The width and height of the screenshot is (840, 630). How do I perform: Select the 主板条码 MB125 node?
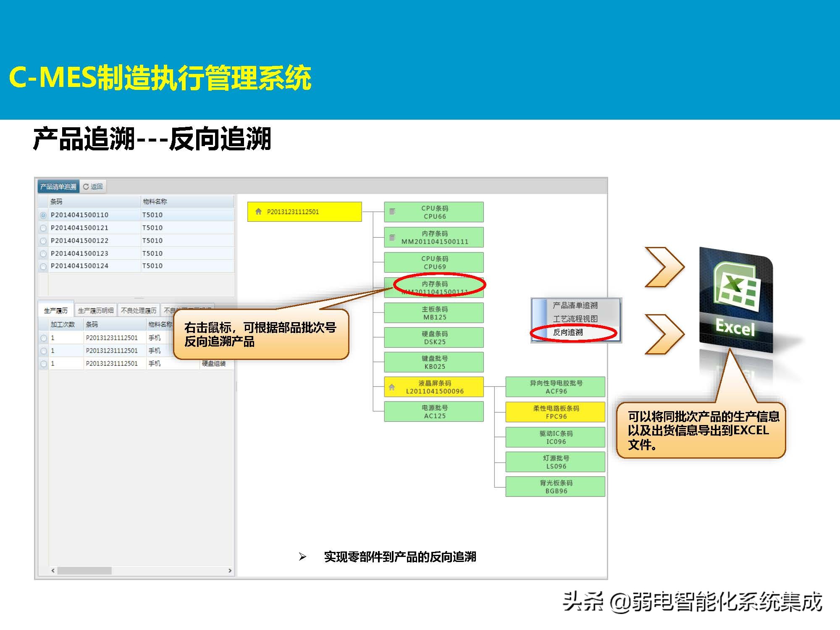point(434,313)
